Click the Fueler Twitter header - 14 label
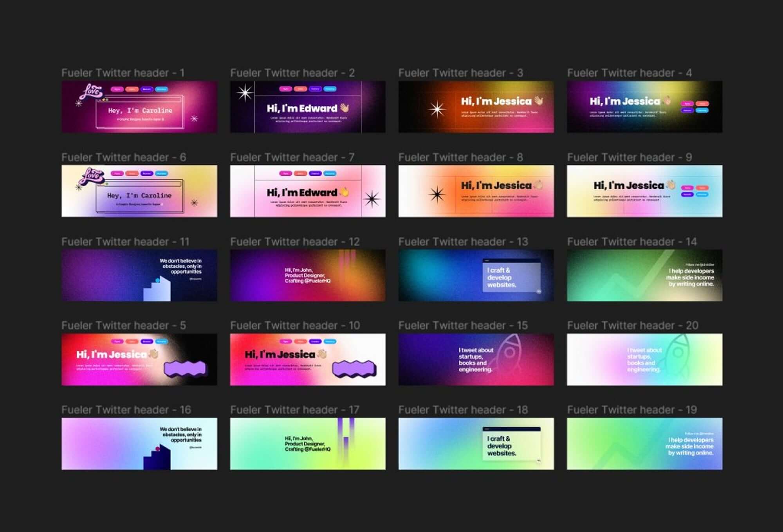The image size is (783, 532). click(631, 242)
